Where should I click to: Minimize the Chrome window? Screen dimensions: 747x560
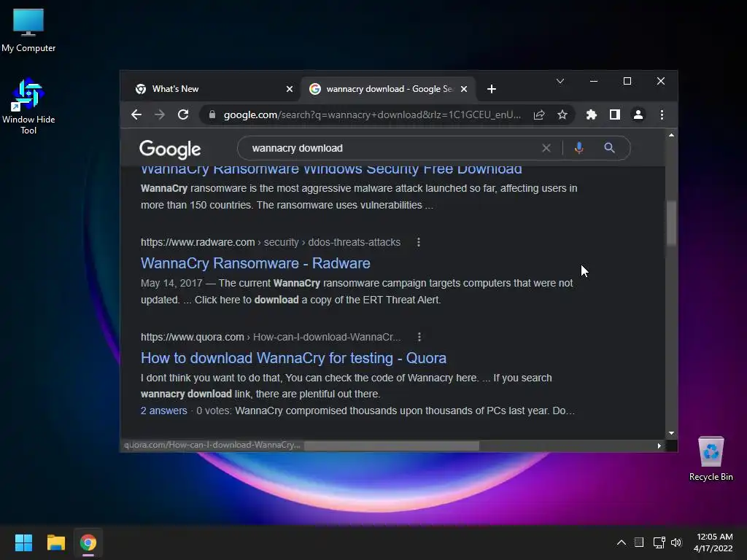594,82
